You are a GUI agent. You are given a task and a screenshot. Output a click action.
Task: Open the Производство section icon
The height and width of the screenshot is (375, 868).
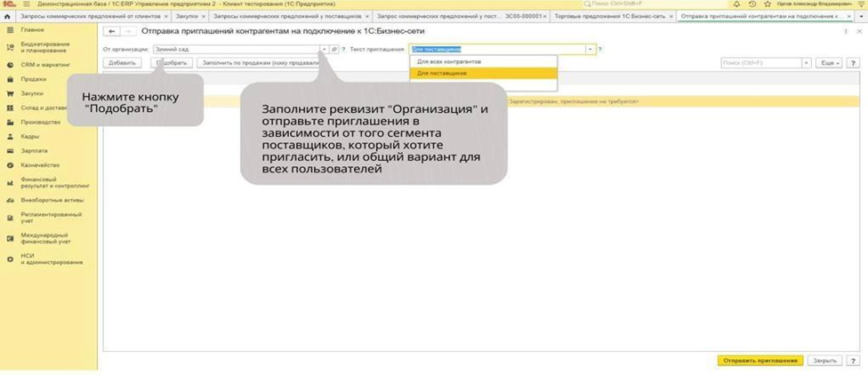click(10, 123)
